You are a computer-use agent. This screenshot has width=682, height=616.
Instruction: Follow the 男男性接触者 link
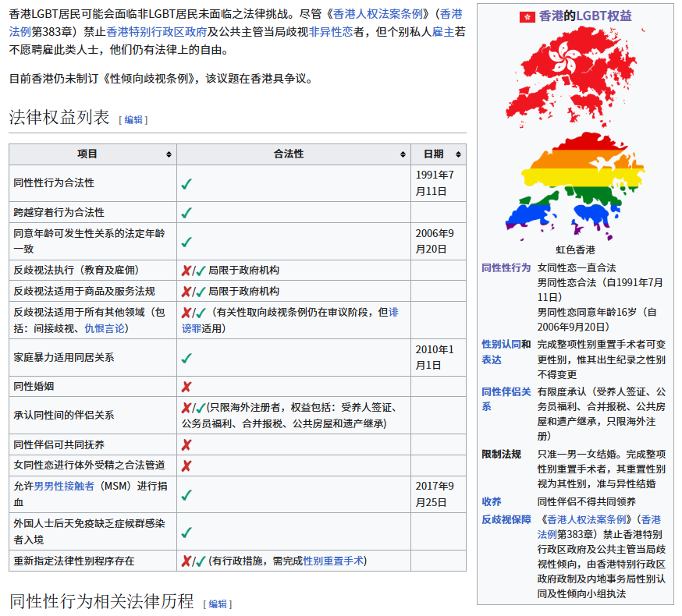click(64, 486)
